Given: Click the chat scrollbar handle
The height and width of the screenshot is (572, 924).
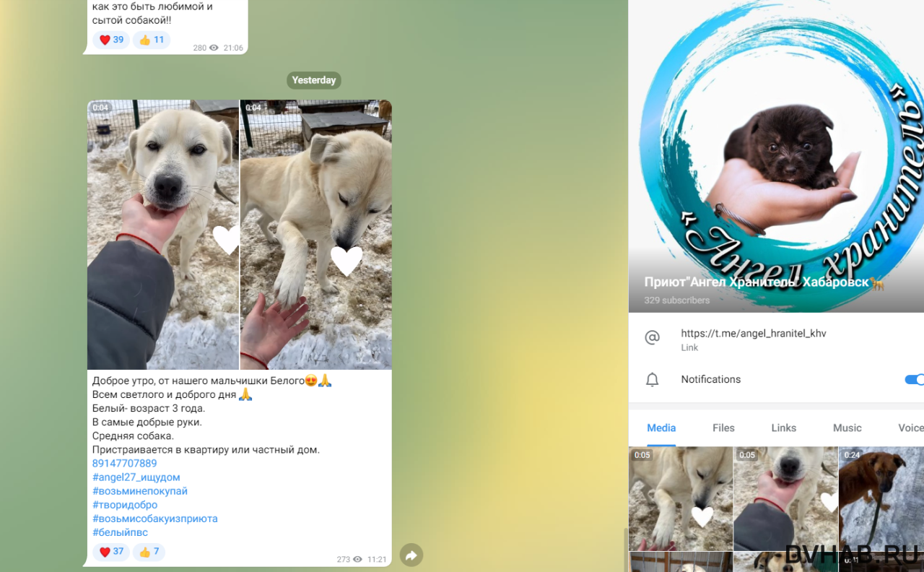Looking at the screenshot, I should click(625, 550).
